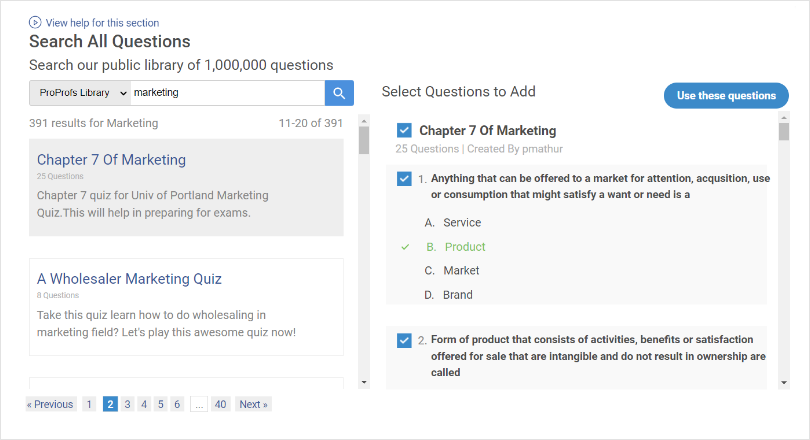Open the ProProfs Library dropdown
This screenshot has width=810, height=440.
coord(80,93)
